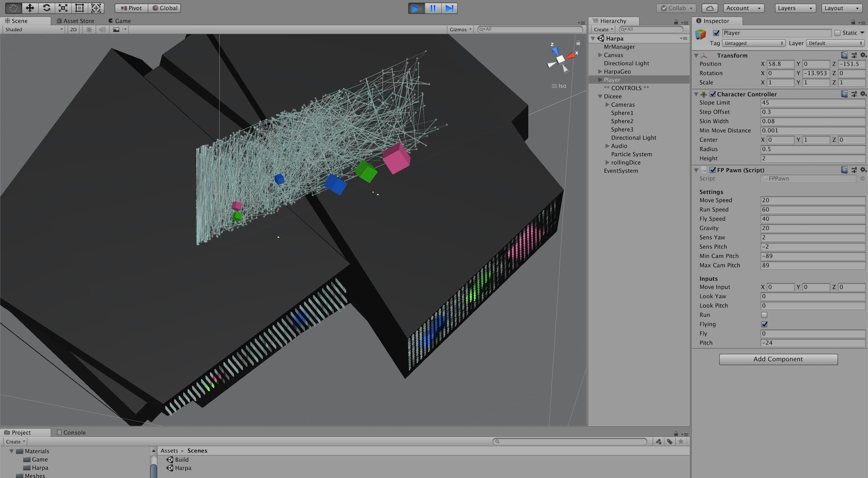Image resolution: width=868 pixels, height=478 pixels.
Task: Click the Player GameObject cube icon
Action: coord(700,34)
